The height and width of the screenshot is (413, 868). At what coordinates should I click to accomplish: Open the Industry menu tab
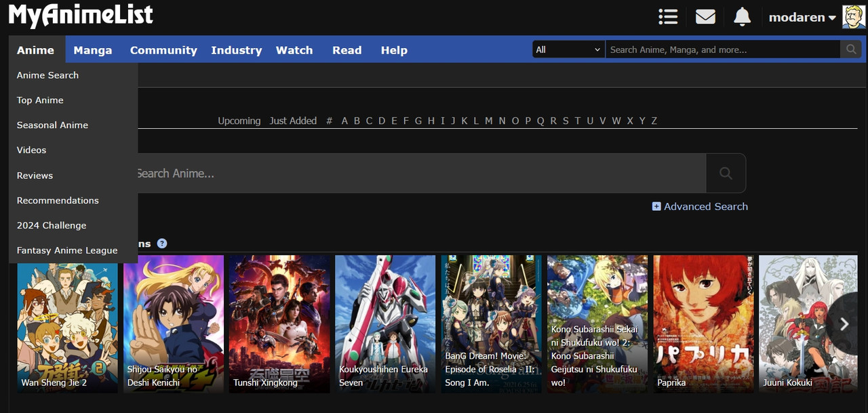[236, 50]
